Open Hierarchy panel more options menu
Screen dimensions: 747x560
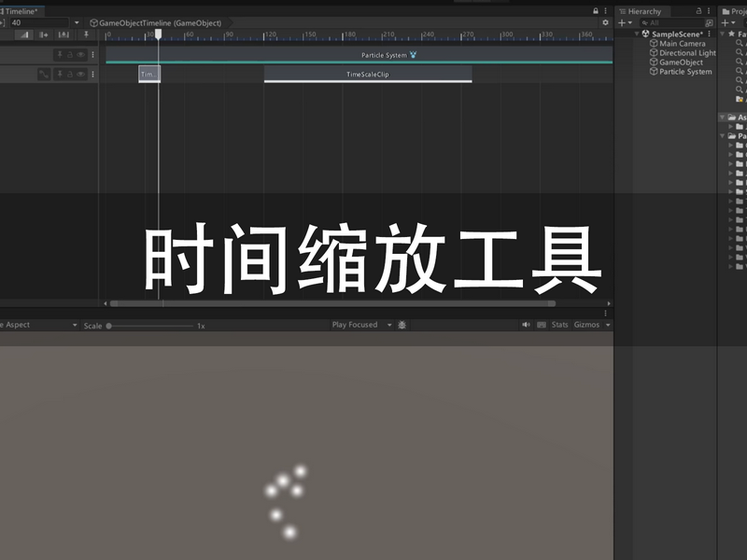click(x=709, y=10)
